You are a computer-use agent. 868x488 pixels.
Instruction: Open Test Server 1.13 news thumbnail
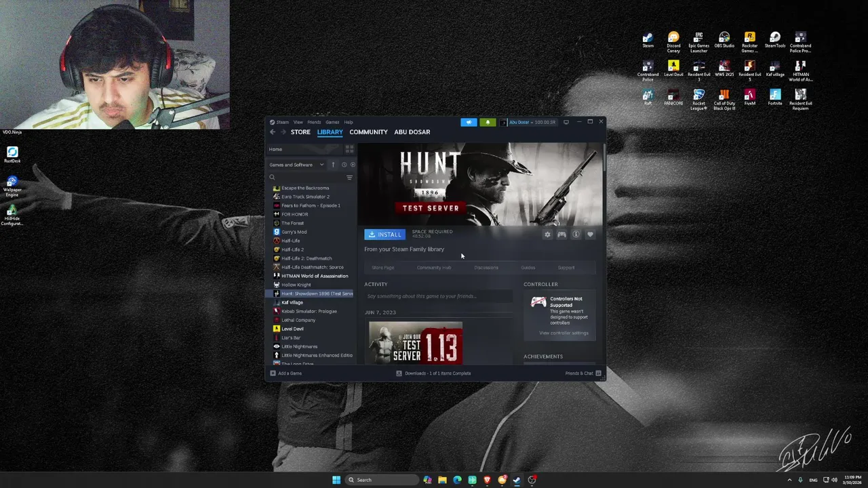[416, 343]
